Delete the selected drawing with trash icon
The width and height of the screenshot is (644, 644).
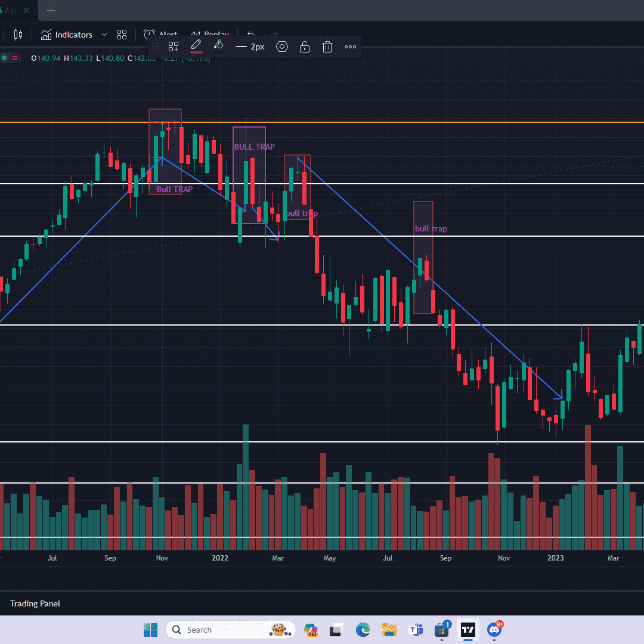pos(327,47)
